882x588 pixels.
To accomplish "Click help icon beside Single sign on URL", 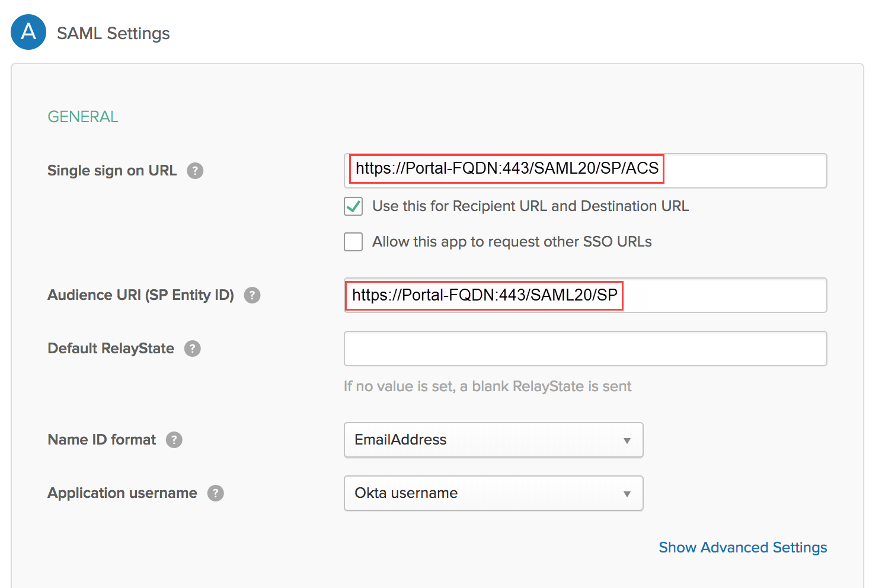I will [195, 171].
